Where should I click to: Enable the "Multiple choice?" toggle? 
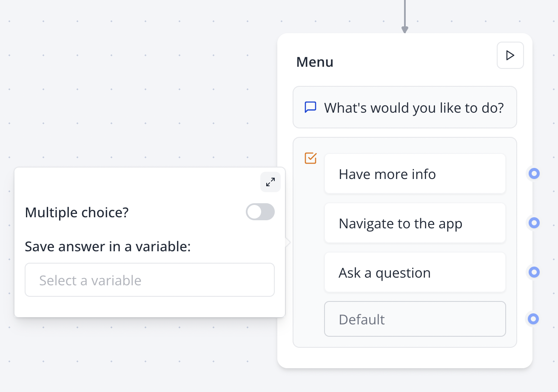(x=260, y=212)
